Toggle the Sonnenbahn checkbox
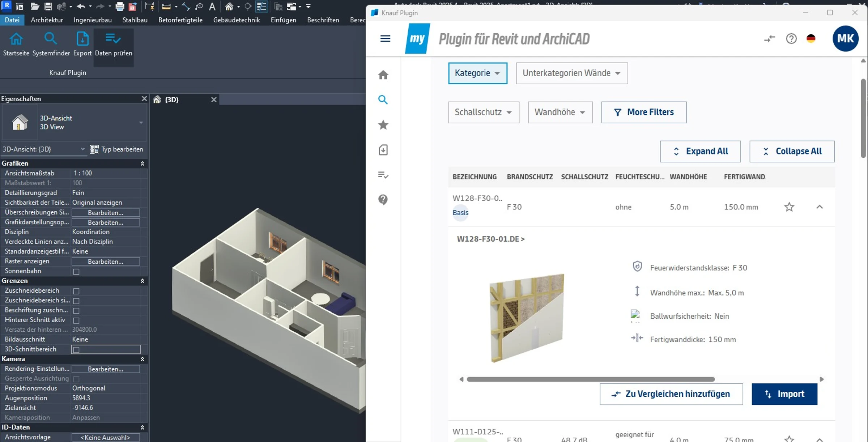Viewport: 868px width, 442px height. [x=76, y=271]
